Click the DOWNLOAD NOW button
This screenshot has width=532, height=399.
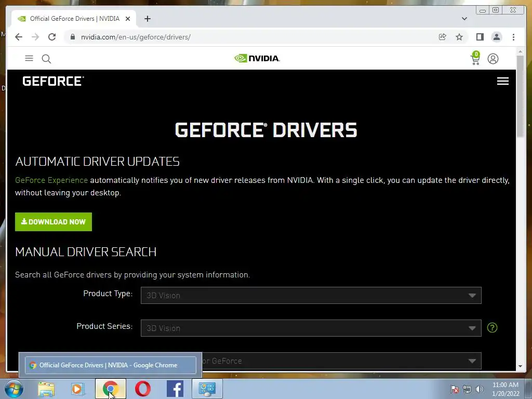54,222
